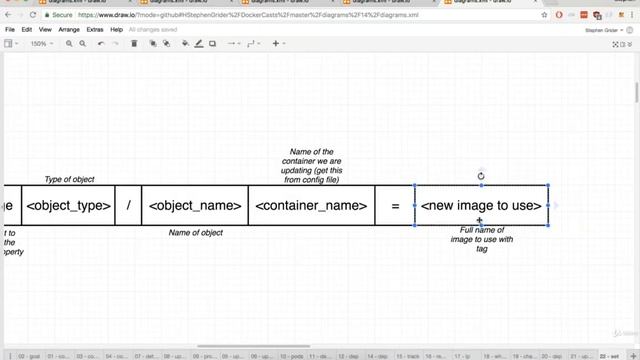Click 'Full name of image to use' label
Screen dimensions: 640x360
click(x=482, y=239)
